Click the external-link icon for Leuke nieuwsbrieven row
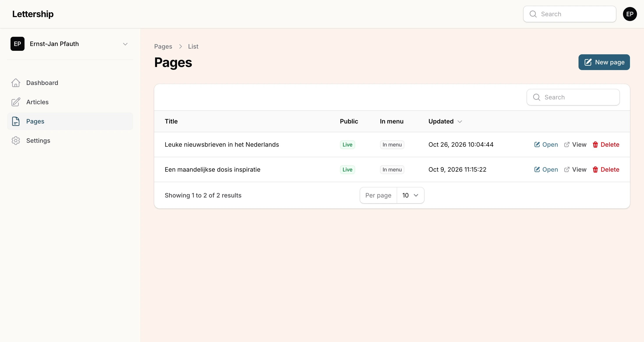 coord(567,144)
